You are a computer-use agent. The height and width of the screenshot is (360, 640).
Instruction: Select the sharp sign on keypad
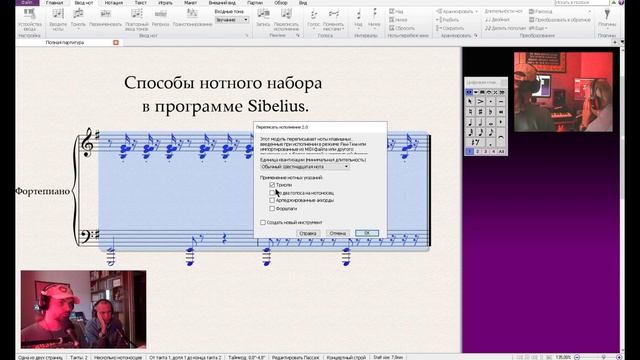[x=480, y=111]
